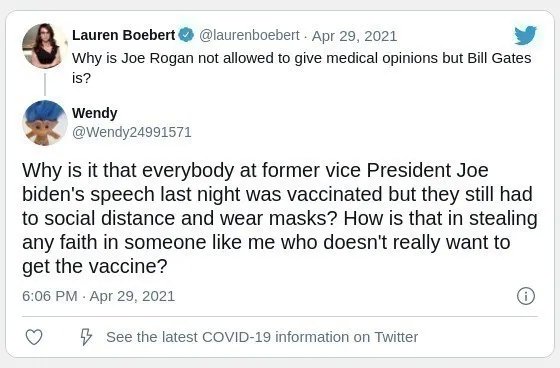Open the tweet info circle icon

(x=526, y=296)
